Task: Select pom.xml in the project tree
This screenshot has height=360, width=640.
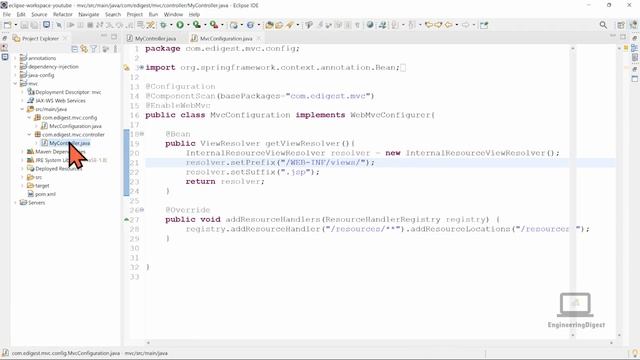Action: (x=45, y=194)
